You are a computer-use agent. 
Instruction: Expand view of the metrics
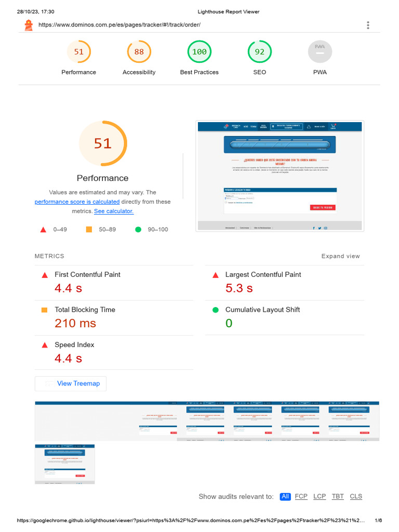341,256
